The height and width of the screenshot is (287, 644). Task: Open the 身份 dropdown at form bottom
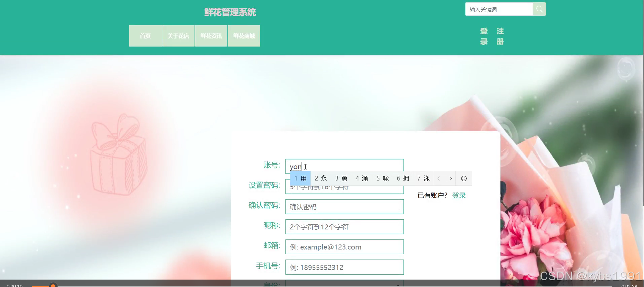tap(344, 284)
